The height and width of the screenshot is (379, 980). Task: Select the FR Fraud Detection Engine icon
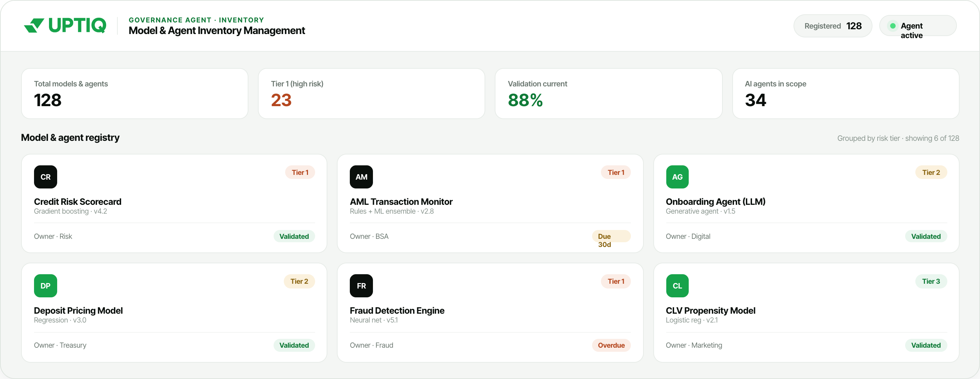pyautogui.click(x=361, y=286)
